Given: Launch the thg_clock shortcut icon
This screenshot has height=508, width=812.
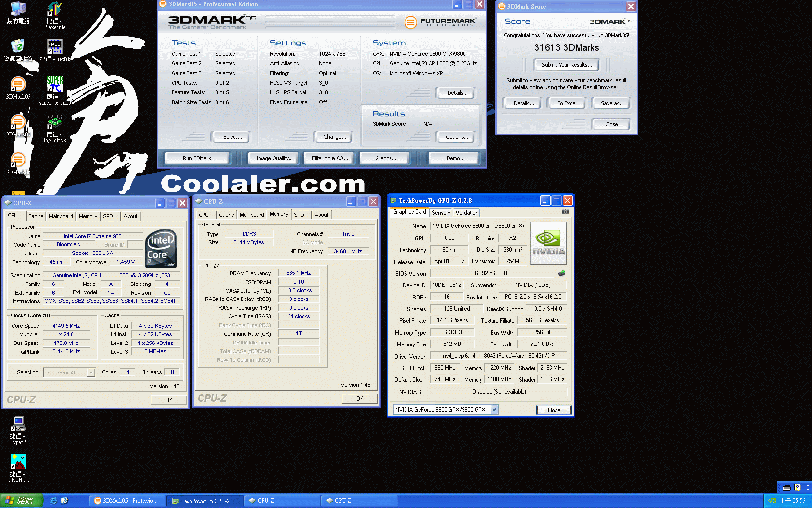Looking at the screenshot, I should [x=55, y=129].
